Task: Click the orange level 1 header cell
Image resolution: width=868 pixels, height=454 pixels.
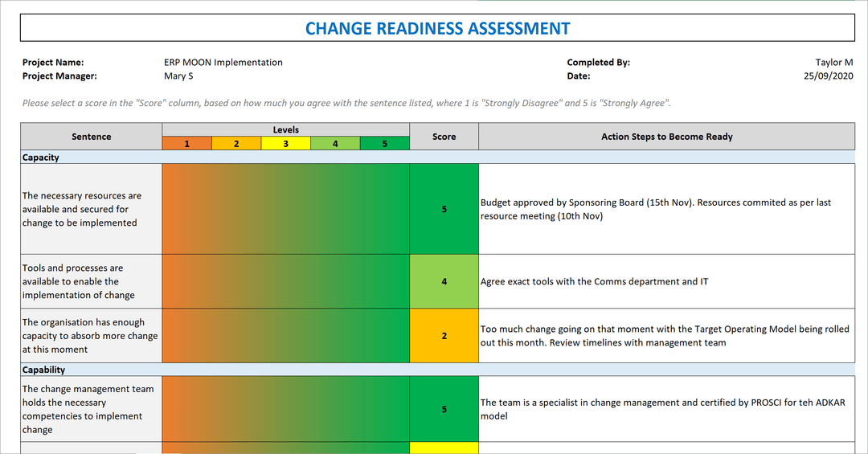Action: (x=186, y=144)
